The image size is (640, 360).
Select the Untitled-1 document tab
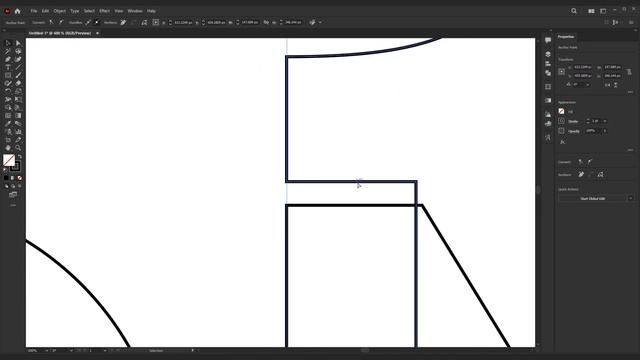click(60, 33)
